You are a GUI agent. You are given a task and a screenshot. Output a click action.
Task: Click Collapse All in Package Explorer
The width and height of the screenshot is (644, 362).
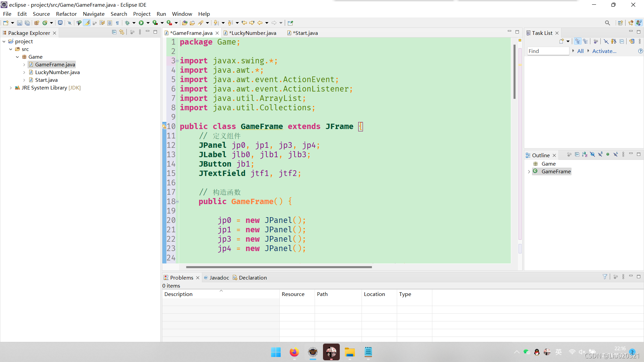click(114, 32)
